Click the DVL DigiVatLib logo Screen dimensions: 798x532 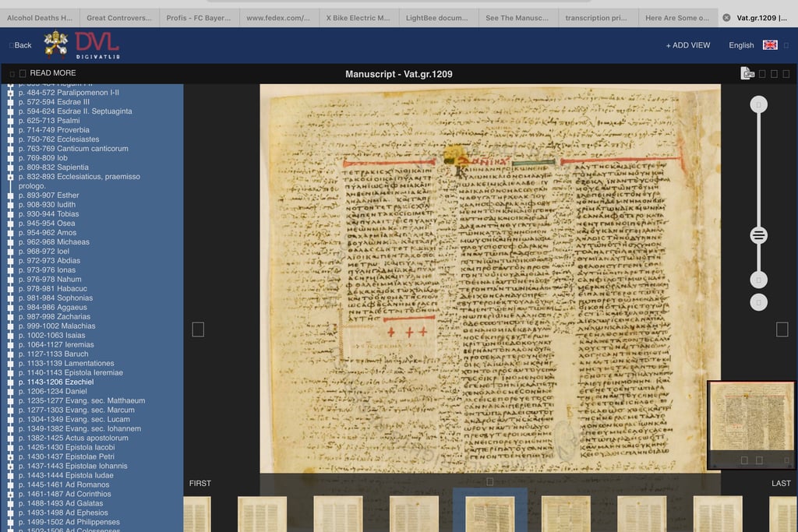[x=97, y=45]
